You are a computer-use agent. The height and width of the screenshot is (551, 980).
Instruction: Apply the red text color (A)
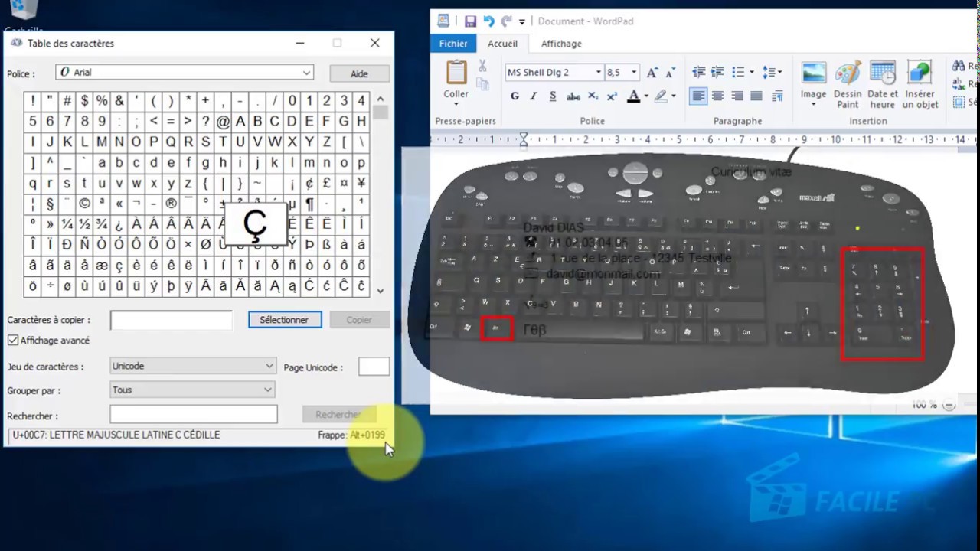pyautogui.click(x=633, y=96)
